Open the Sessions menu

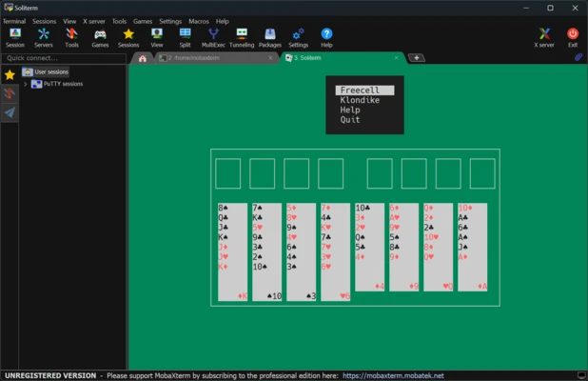coord(45,21)
